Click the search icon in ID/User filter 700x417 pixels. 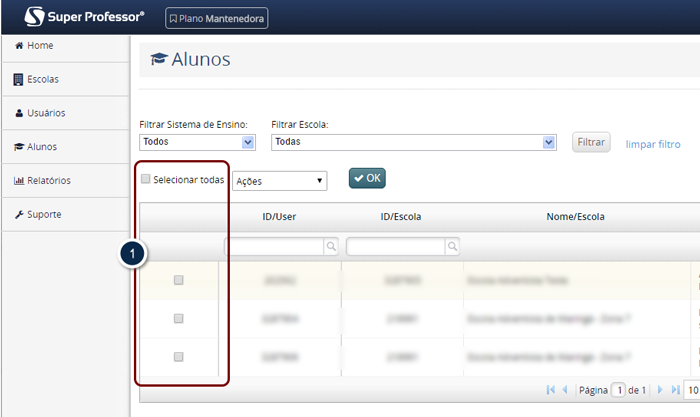(x=332, y=245)
